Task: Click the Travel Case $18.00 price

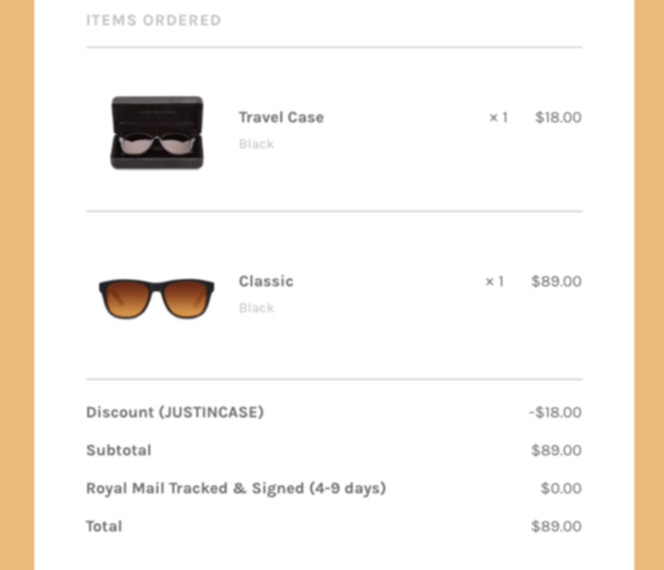Action: tap(558, 117)
